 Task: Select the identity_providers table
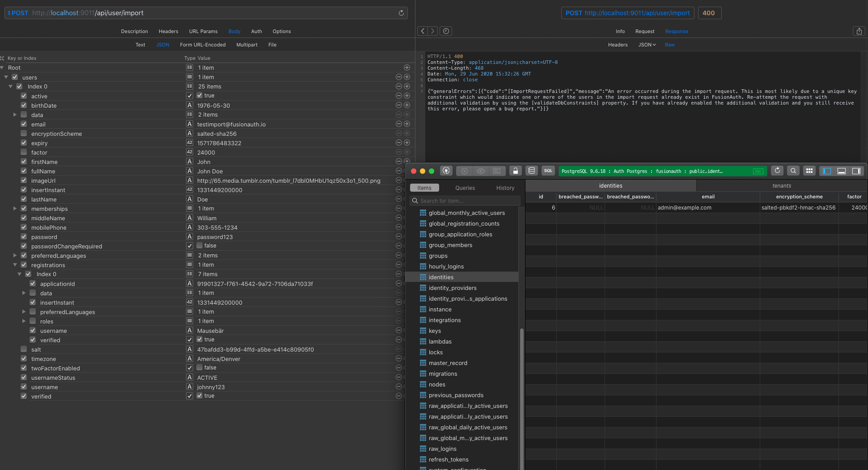pos(452,288)
